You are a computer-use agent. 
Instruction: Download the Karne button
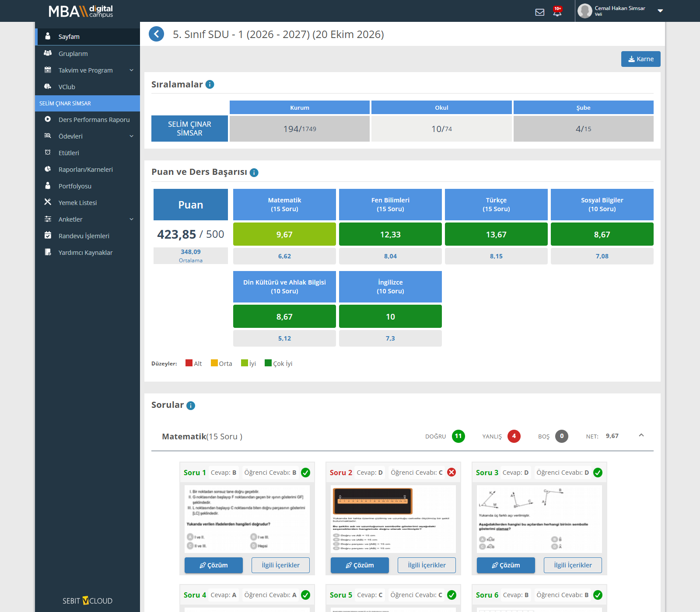640,59
